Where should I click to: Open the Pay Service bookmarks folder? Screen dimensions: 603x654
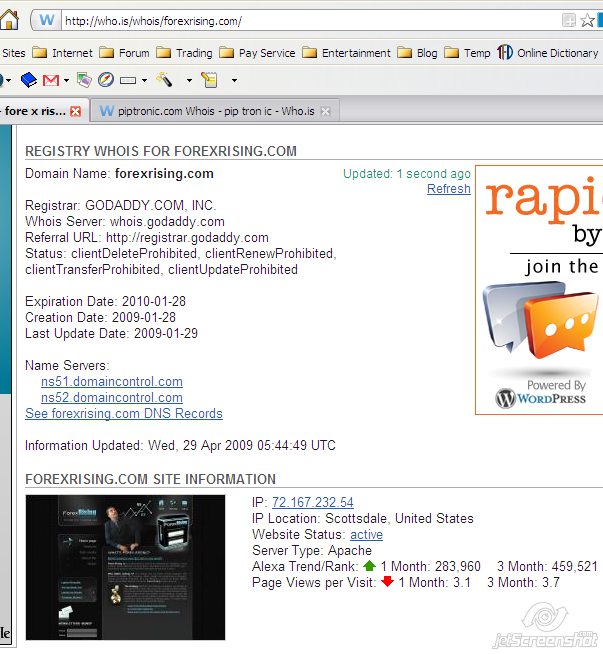tap(257, 53)
